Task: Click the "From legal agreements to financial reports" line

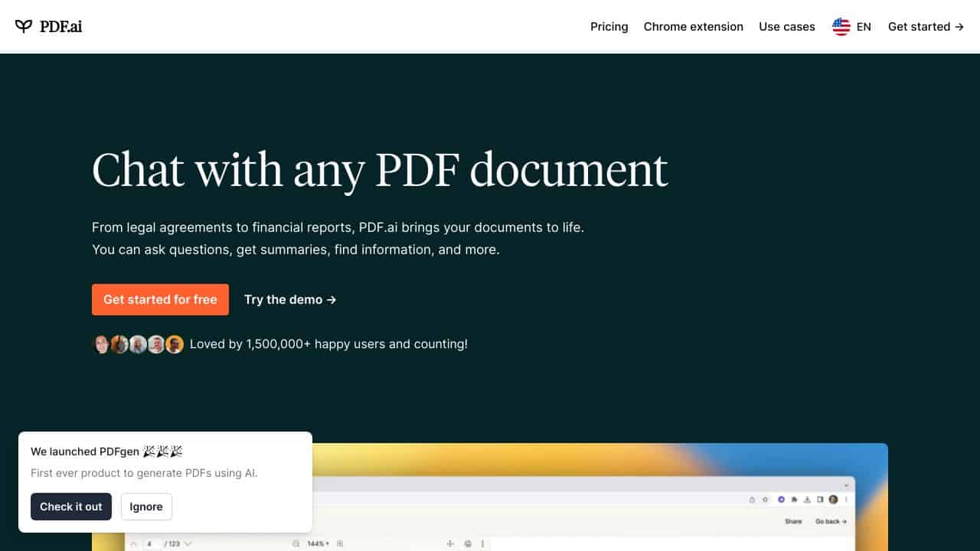Action: [338, 227]
